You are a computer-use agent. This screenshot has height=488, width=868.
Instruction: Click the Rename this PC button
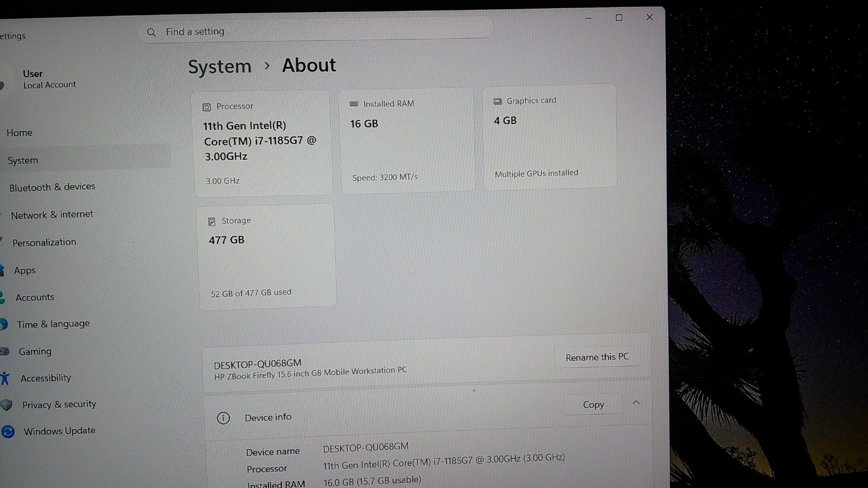(597, 357)
